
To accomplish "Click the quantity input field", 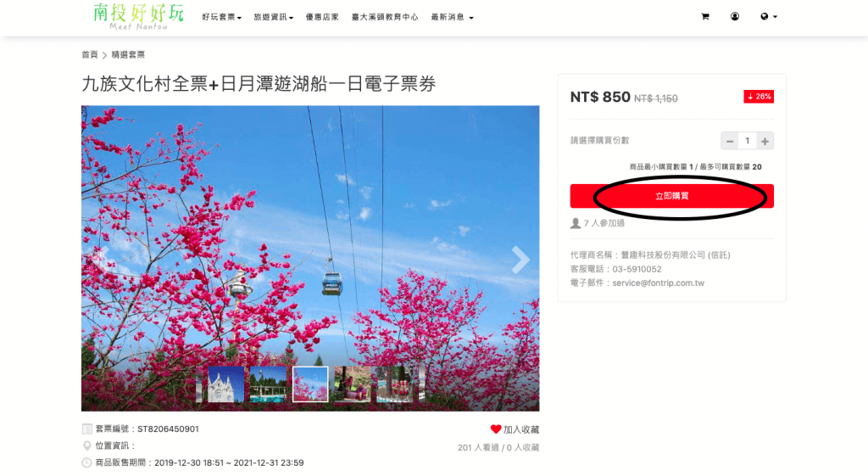I will (748, 142).
